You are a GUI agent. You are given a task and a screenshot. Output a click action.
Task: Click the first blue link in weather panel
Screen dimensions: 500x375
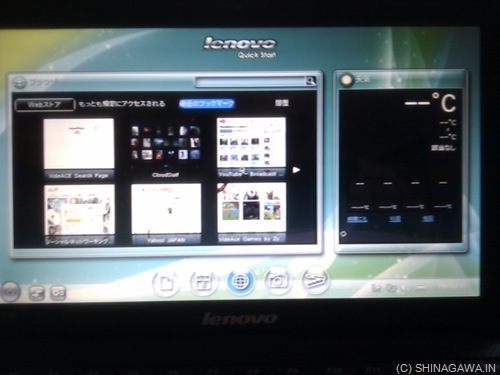[357, 219]
